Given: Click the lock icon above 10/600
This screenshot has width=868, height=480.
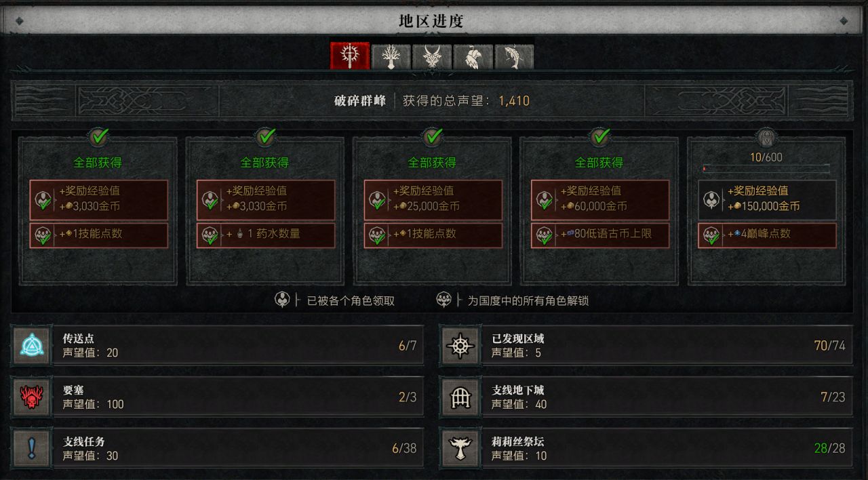Looking at the screenshot, I should pos(766,138).
